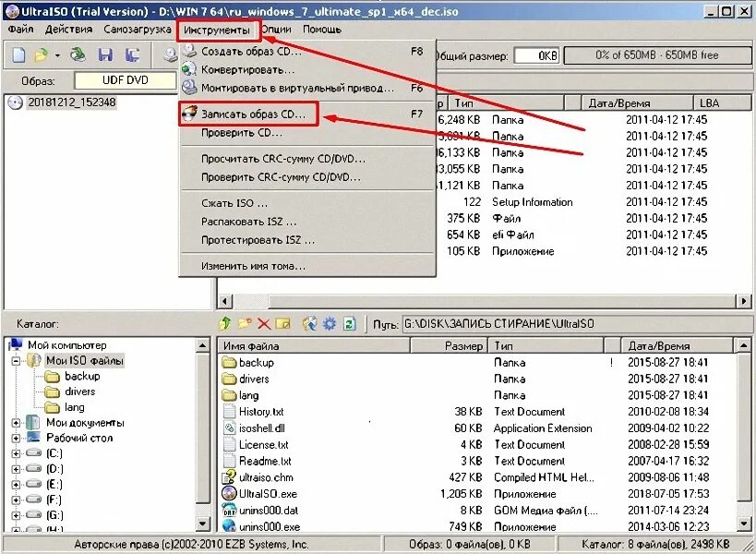756x554 pixels.
Task: Choose Протестировать ISZ menu entry
Action: tap(307, 240)
